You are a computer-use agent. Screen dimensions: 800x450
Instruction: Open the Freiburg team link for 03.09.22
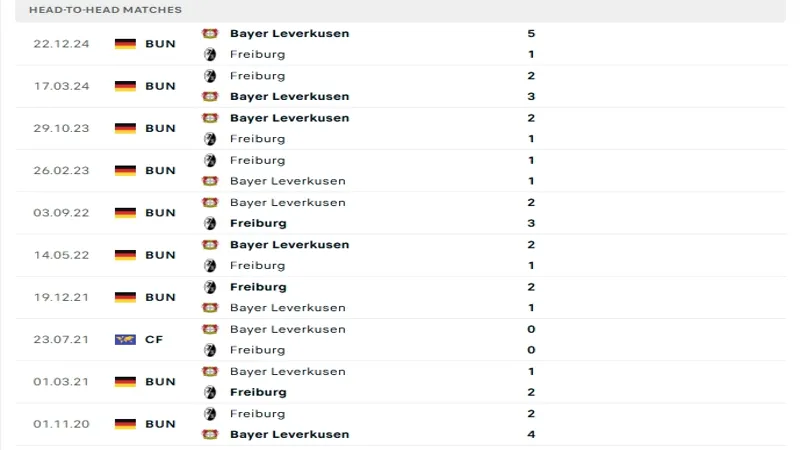pyautogui.click(x=257, y=224)
